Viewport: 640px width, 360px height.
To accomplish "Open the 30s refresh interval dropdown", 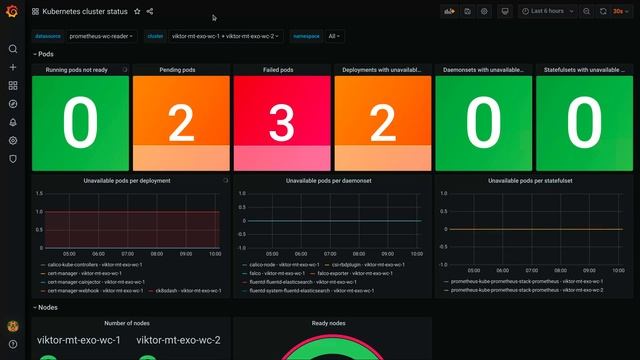I will click(620, 11).
